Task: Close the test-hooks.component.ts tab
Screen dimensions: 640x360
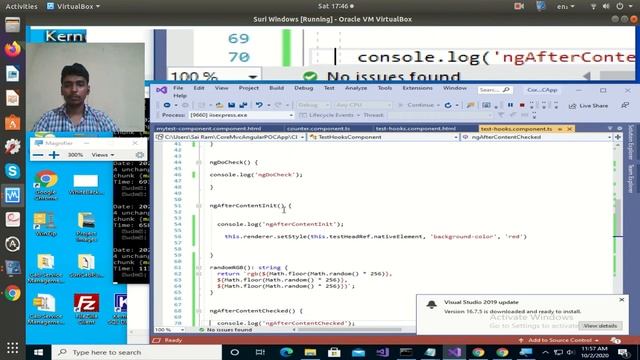Action: pyautogui.click(x=569, y=129)
